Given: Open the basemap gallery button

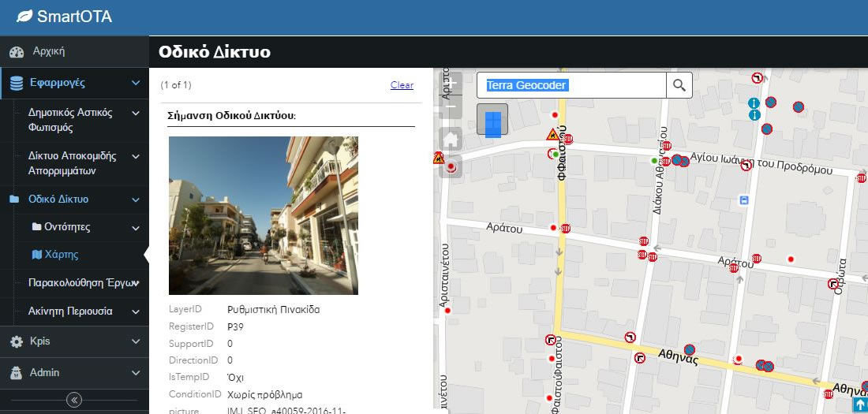Looking at the screenshot, I should (x=492, y=120).
